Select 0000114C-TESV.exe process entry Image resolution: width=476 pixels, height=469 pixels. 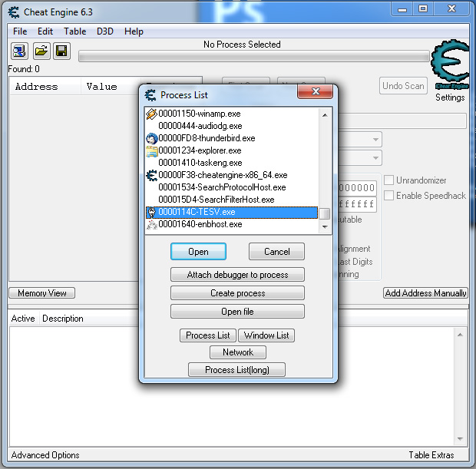pos(231,212)
